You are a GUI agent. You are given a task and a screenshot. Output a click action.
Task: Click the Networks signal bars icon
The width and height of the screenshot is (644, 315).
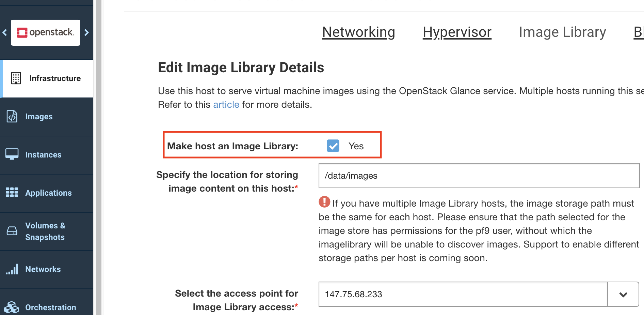pos(12,269)
